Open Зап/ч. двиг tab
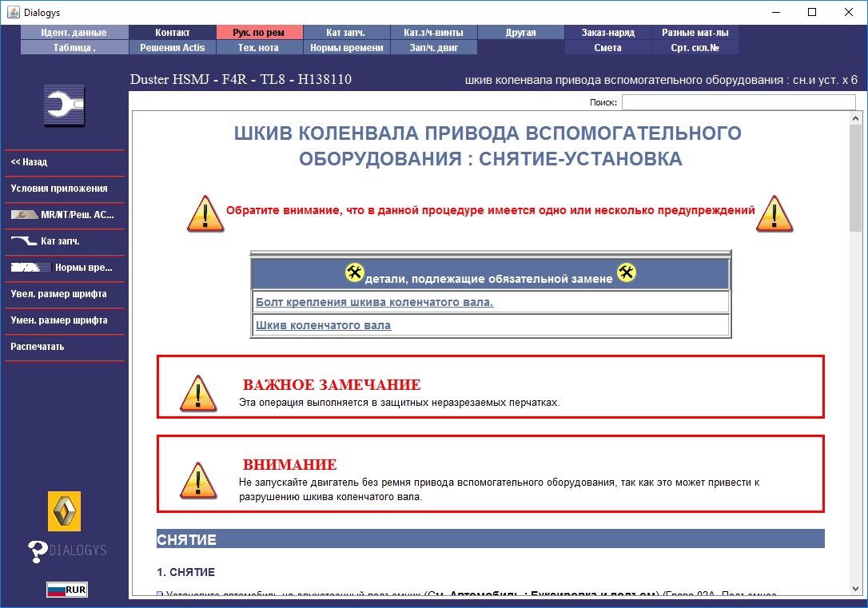The height and width of the screenshot is (608, 868). coord(433,48)
